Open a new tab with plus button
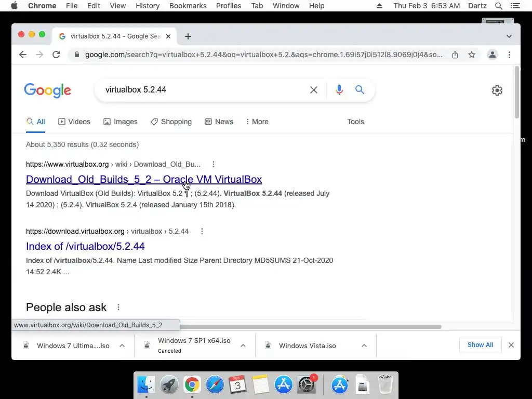 [x=188, y=36]
